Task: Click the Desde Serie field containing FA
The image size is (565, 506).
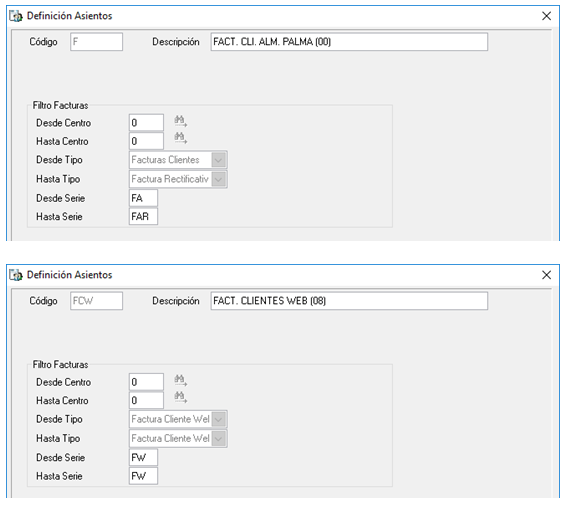Action: (x=143, y=198)
